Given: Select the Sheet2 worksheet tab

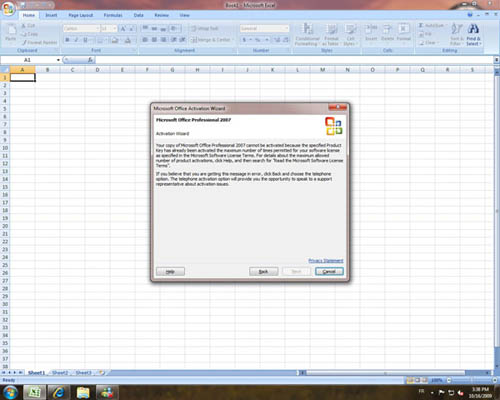Looking at the screenshot, I should pyautogui.click(x=60, y=373).
